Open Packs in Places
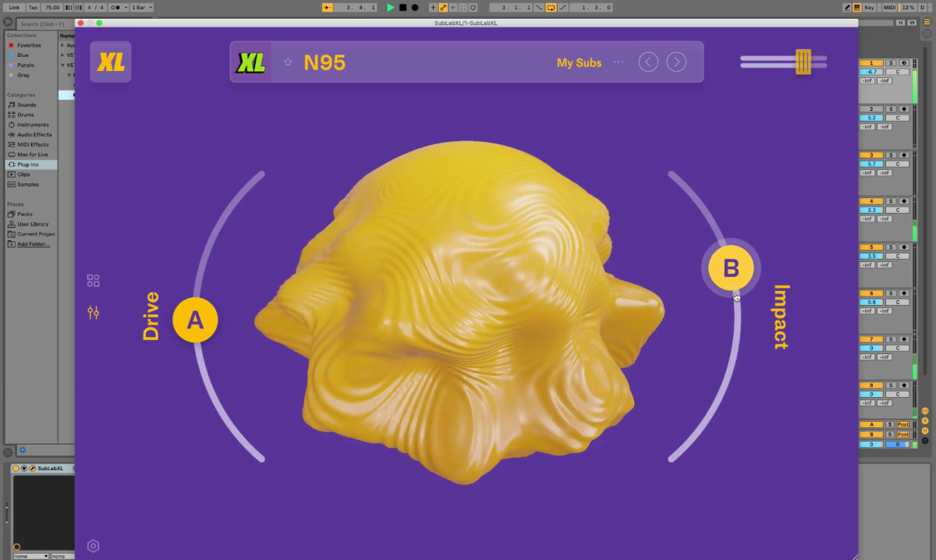936x560 pixels. point(25,214)
